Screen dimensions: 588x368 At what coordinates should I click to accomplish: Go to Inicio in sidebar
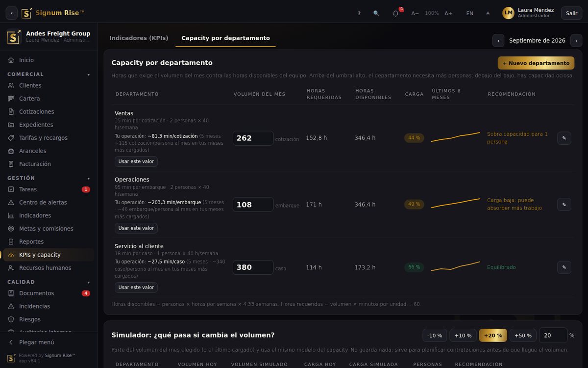coord(49,60)
